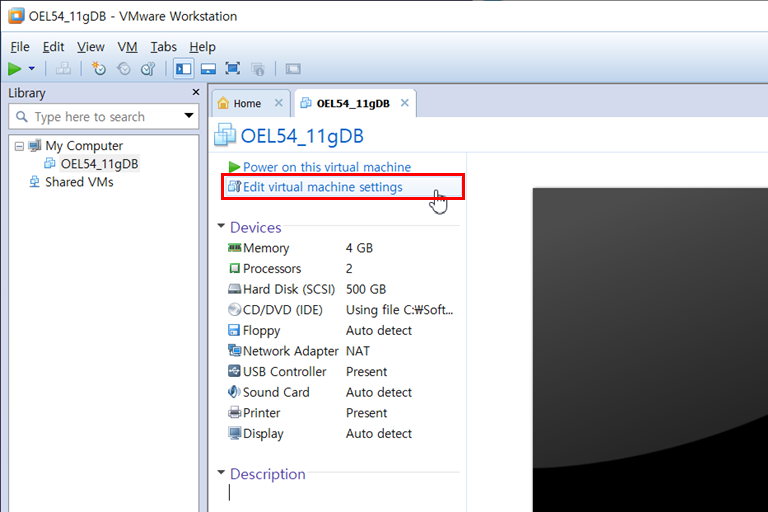Open the power options dropdown arrow
Screen dimensions: 768x512
(x=31, y=69)
